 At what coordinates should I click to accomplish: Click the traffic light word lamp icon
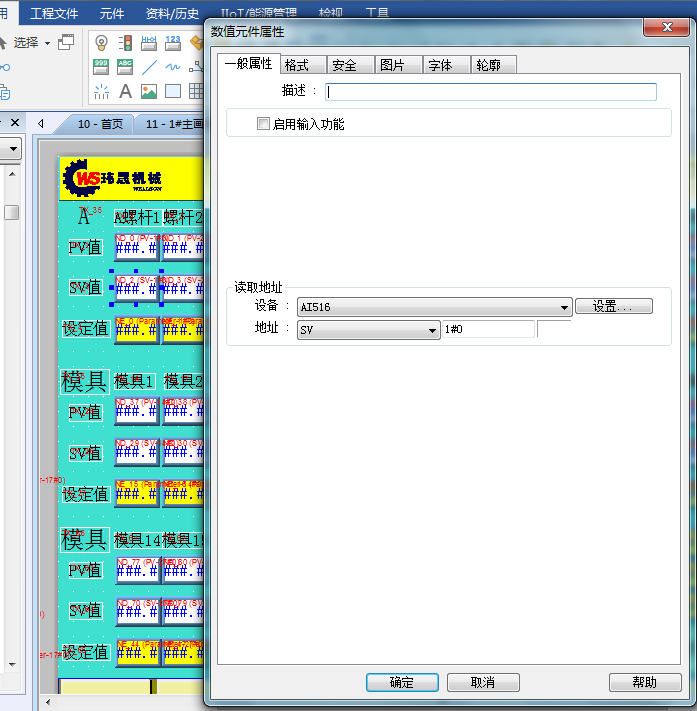pos(125,43)
